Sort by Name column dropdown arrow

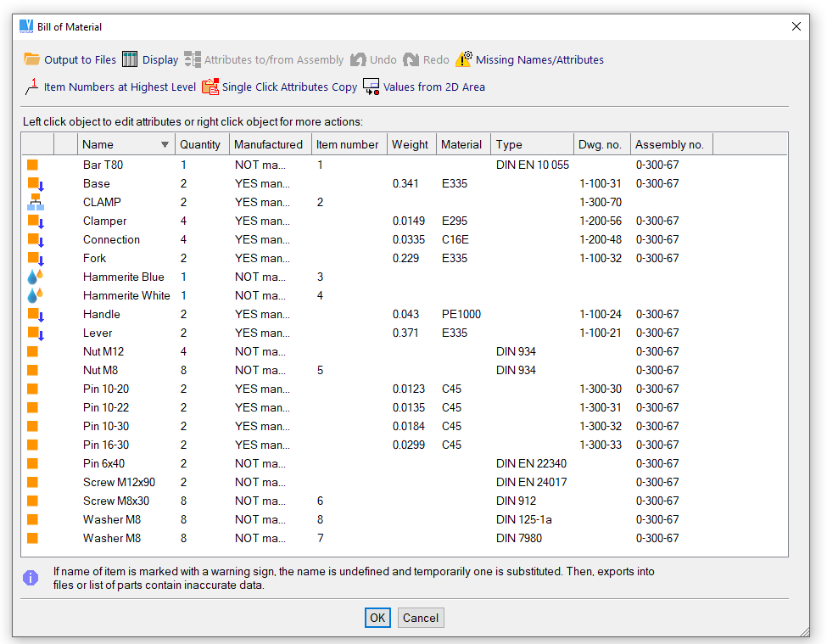(x=165, y=145)
